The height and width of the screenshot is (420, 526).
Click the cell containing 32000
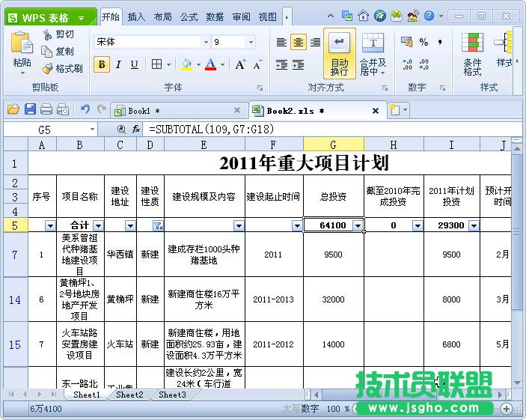coord(334,299)
